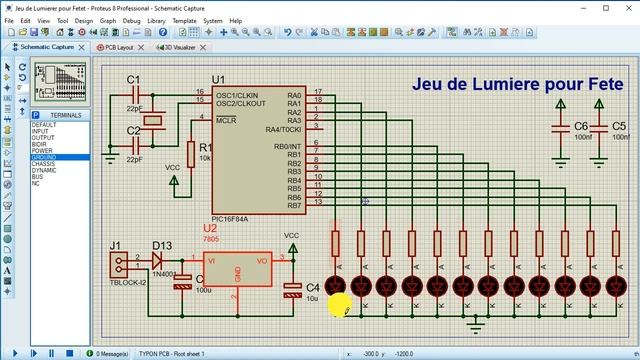
Task: Undo the last action
Action: 288,32
